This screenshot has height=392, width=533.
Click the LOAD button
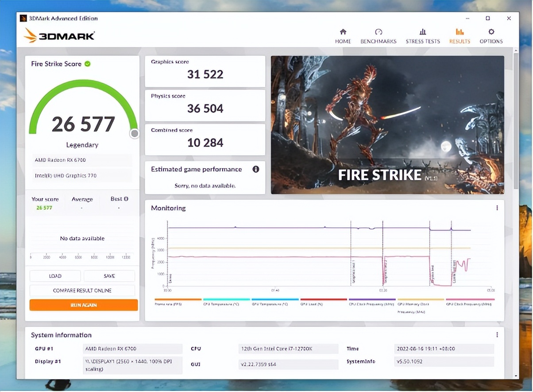pos(55,276)
